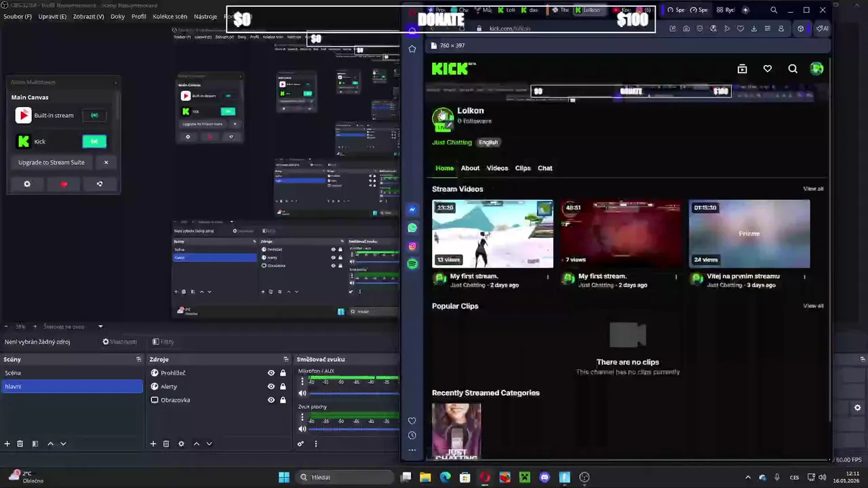Toggle the Kick stream output switch

(x=94, y=141)
